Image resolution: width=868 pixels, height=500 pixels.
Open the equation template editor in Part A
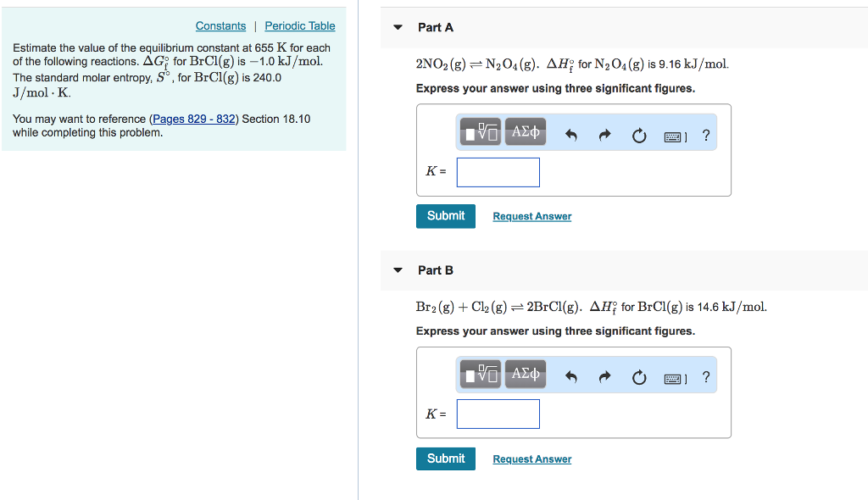[x=480, y=131]
